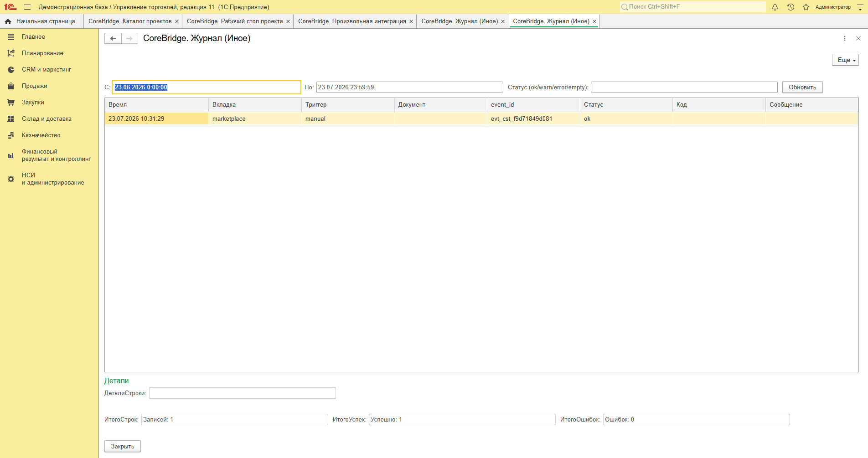Image resolution: width=868 pixels, height=458 pixels.
Task: Close the active Журнал (Иное) tab
Action: coord(594,21)
